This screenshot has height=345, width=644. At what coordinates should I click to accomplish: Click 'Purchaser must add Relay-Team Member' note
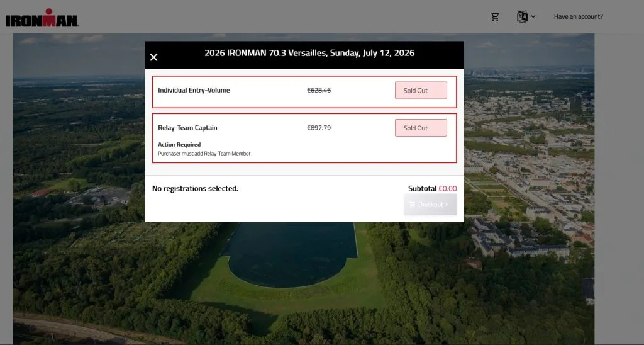coord(204,154)
